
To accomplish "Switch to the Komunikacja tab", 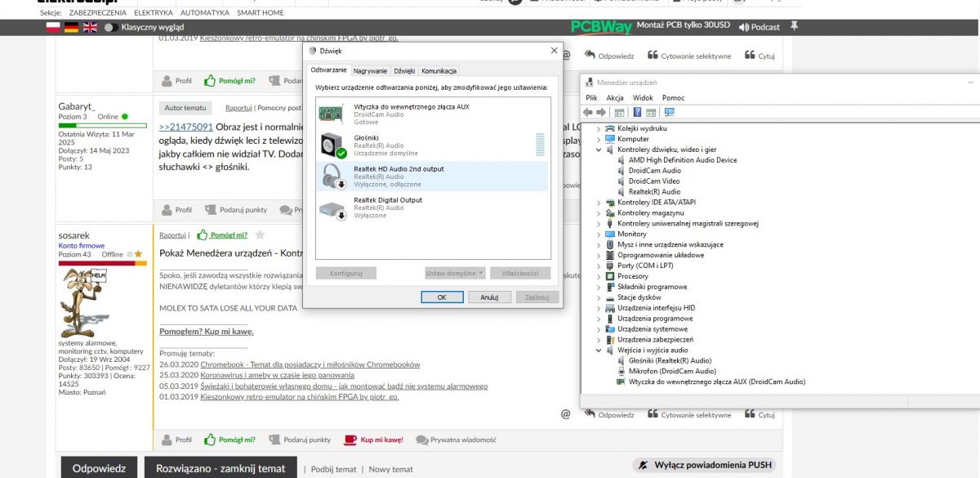I will 439,71.
